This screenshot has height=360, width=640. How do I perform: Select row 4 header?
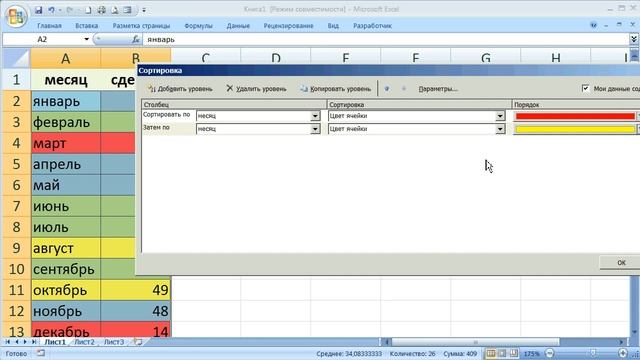(16, 143)
